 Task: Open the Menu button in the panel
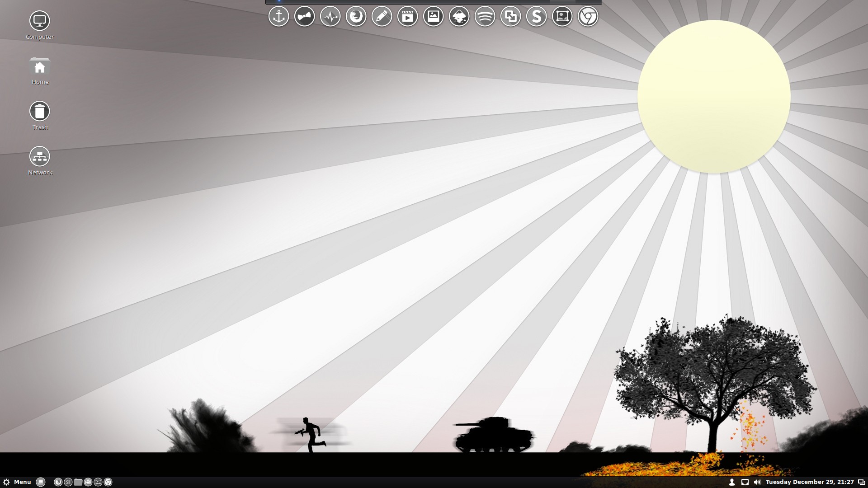point(17,482)
